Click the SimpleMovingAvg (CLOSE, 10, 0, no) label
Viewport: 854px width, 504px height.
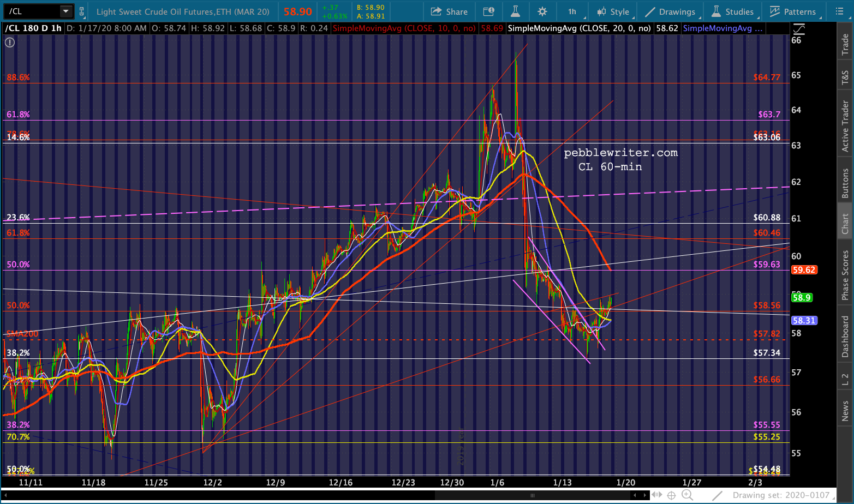(404, 28)
